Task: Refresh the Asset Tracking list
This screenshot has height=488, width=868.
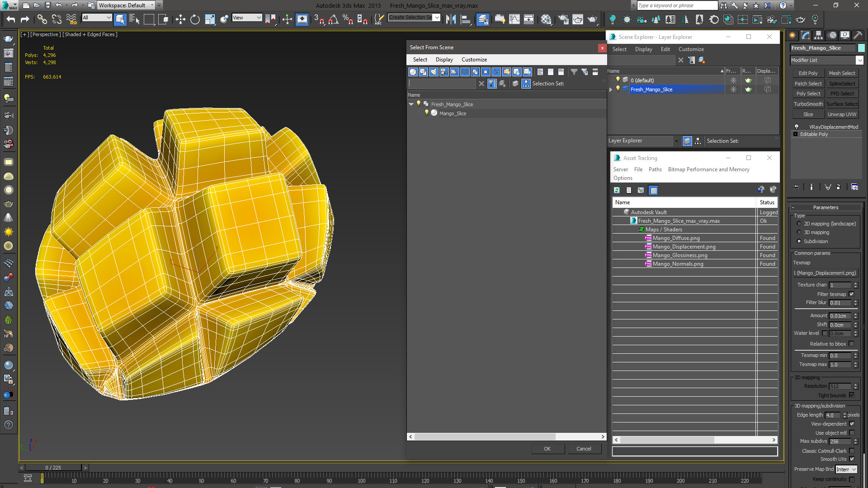Action: tap(617, 190)
